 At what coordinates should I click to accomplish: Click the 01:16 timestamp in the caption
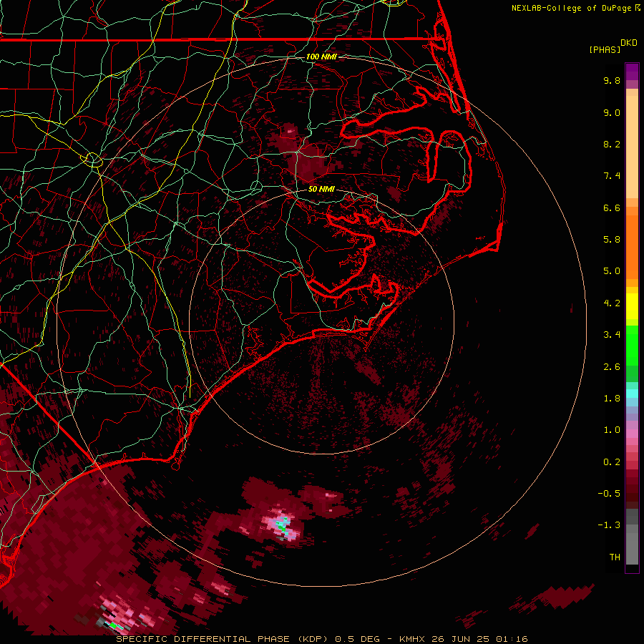(512, 639)
